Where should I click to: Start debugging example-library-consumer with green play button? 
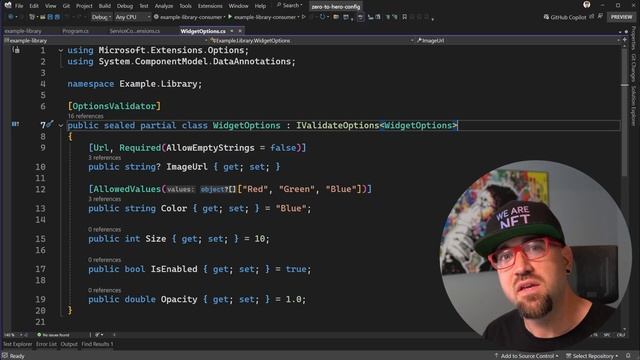coord(263,17)
